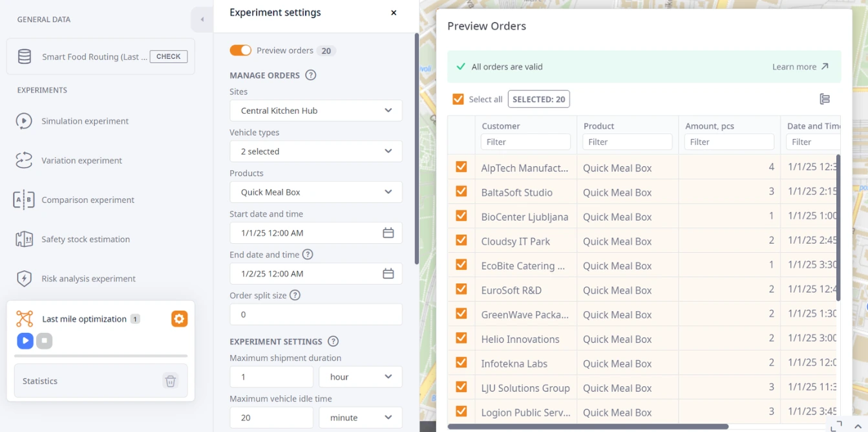The image size is (868, 432).
Task: Click the Manage Orders help icon
Action: point(310,75)
